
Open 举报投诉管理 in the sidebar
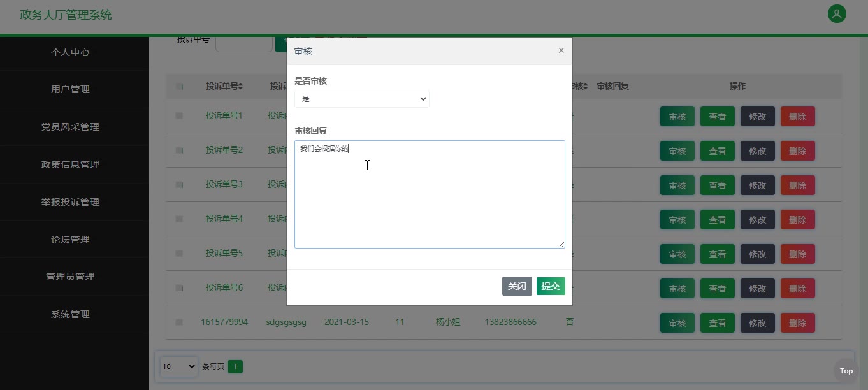(70, 202)
